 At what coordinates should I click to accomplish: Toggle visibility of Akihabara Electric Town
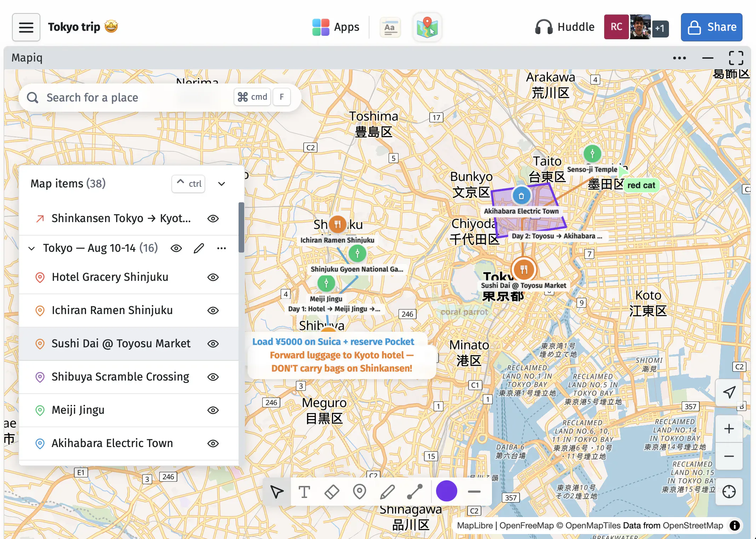click(213, 444)
